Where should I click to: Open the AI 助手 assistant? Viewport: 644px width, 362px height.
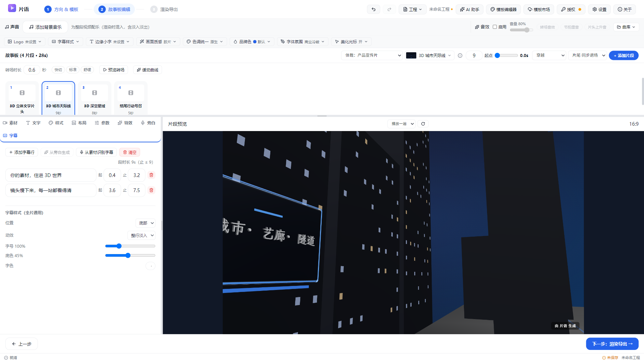click(x=469, y=9)
